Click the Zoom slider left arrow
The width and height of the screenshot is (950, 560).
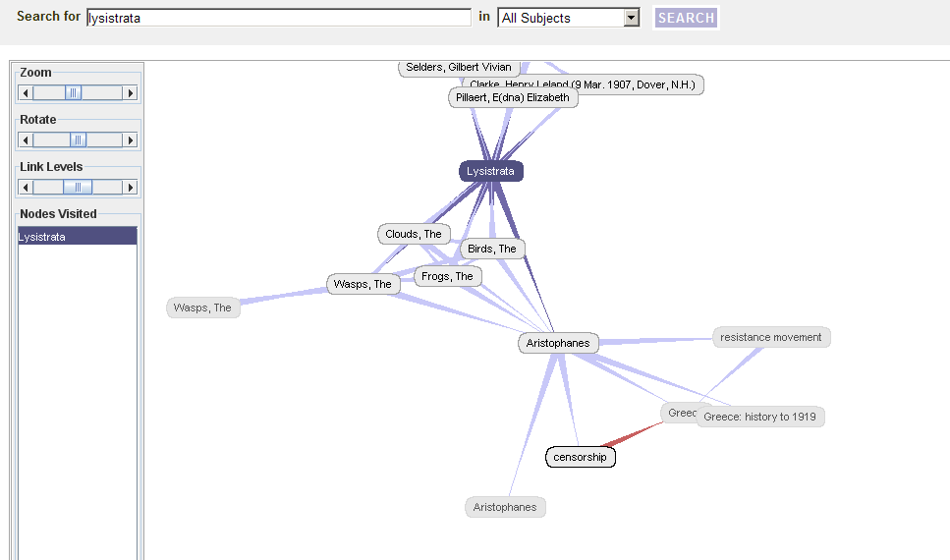click(26, 92)
